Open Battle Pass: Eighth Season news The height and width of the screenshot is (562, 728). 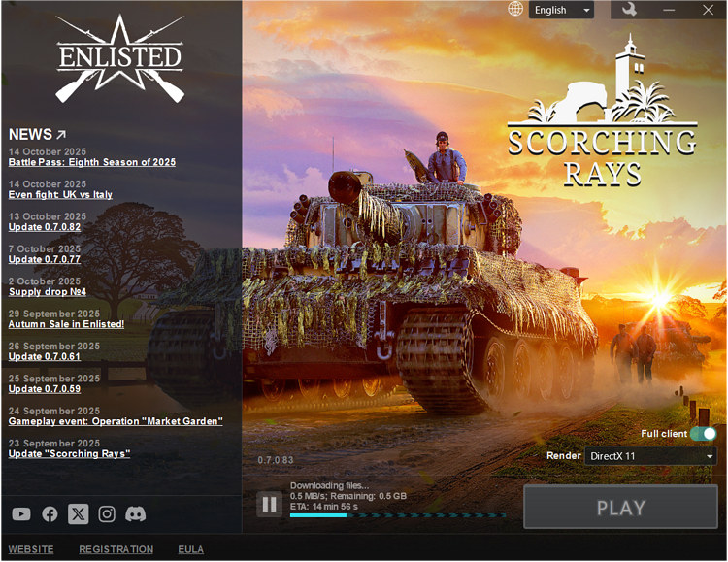click(x=92, y=162)
